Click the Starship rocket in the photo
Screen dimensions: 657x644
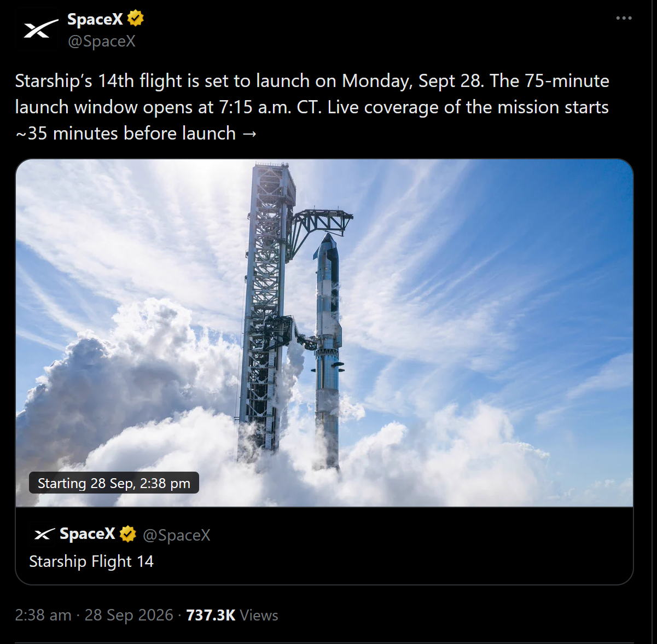(327, 350)
